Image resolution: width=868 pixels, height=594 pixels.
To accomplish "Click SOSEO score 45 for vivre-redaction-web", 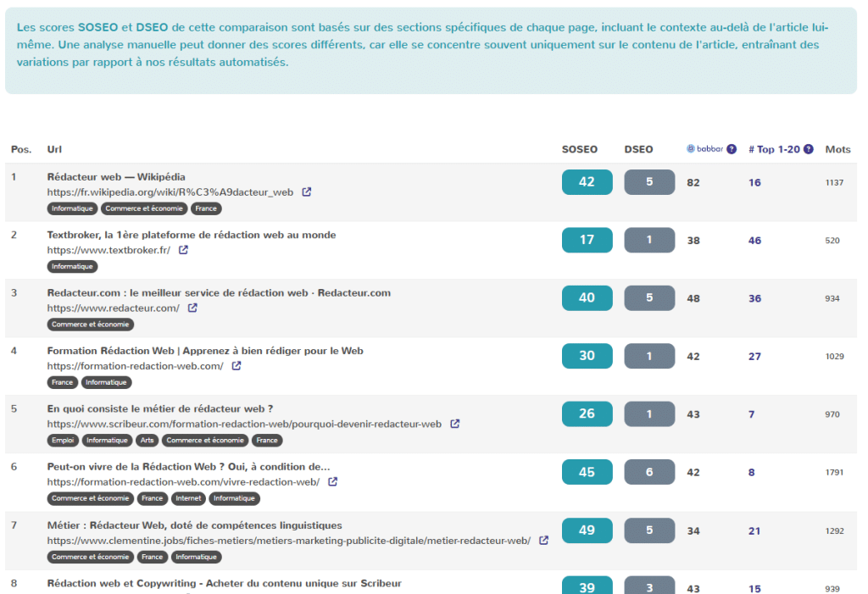I will tap(587, 472).
